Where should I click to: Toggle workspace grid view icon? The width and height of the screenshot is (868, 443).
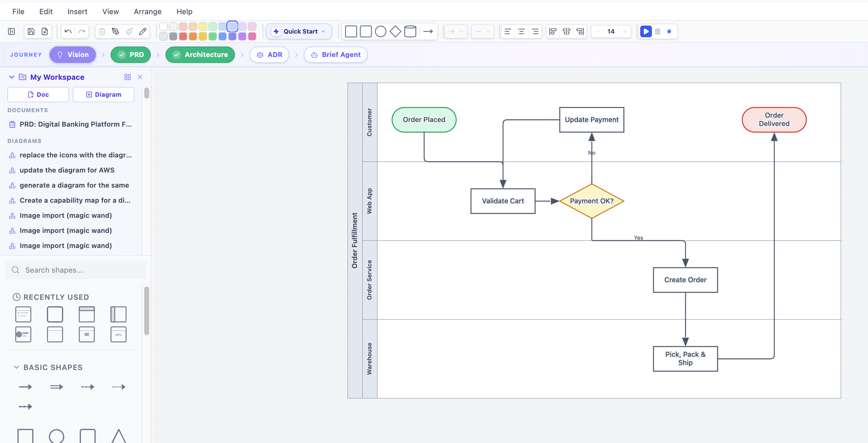coord(127,77)
